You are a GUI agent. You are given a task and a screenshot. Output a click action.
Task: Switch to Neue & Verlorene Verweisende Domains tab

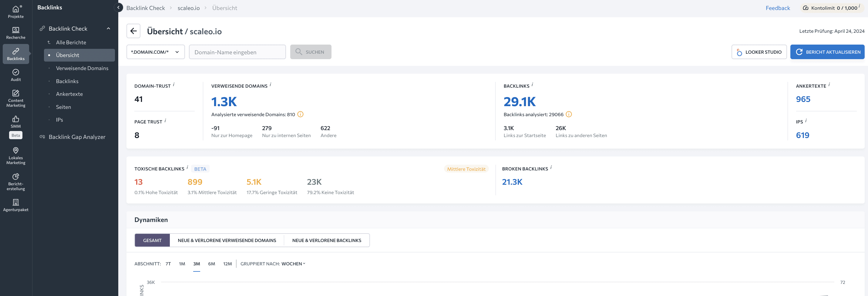227,240
